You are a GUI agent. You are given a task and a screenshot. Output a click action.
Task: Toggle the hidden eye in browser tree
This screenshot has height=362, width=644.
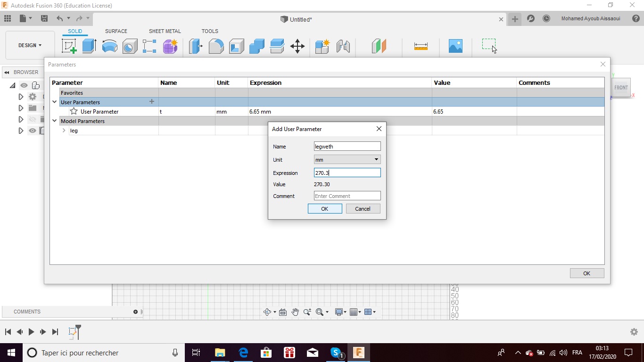(32, 119)
